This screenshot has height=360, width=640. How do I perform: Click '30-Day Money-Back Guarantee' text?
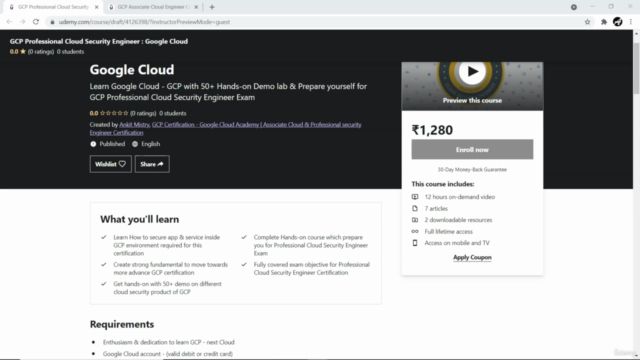[472, 169]
